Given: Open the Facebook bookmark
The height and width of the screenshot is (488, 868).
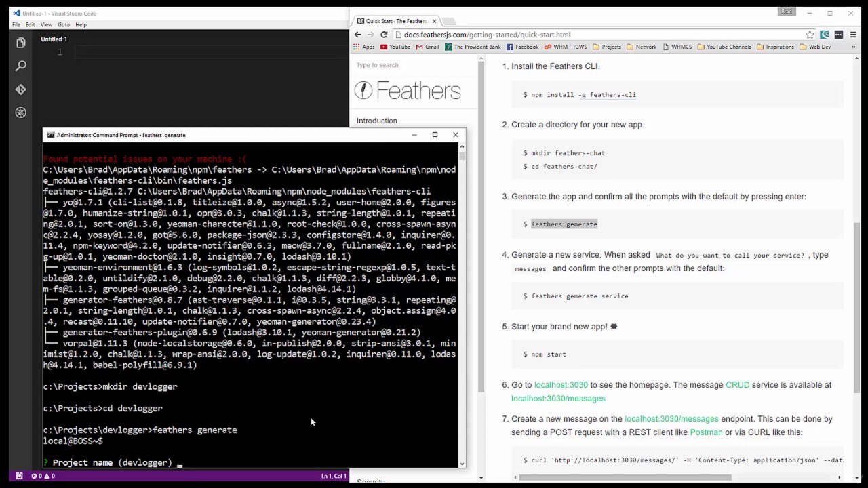Looking at the screenshot, I should pyautogui.click(x=522, y=47).
